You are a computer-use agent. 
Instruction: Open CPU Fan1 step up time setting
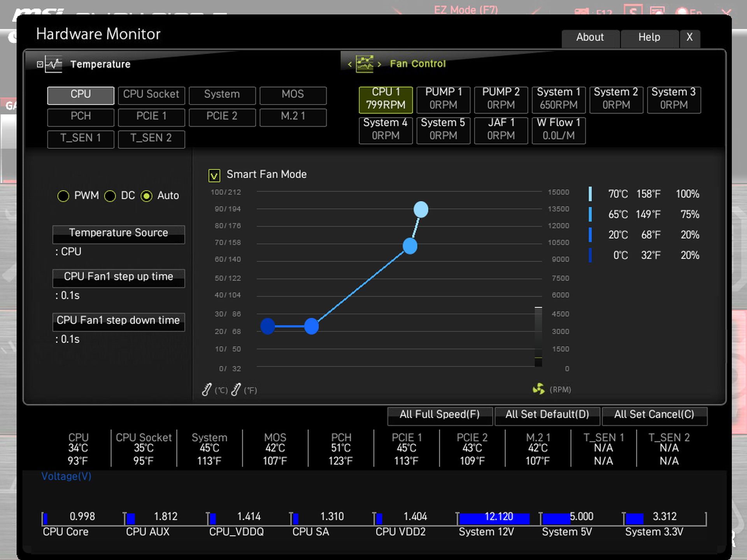(118, 277)
